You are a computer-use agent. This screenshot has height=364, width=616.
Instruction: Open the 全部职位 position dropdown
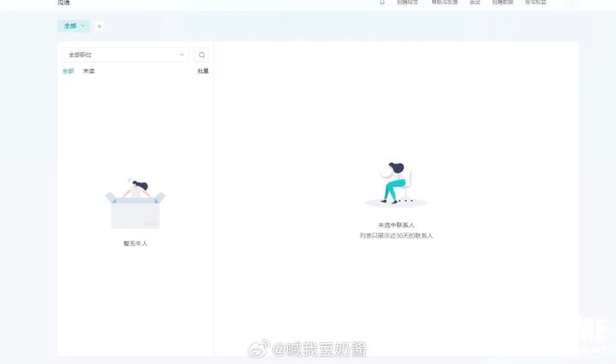click(125, 55)
